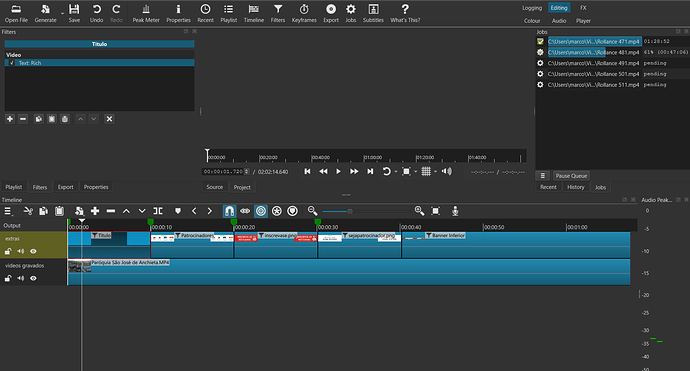Open the timeline hamburger menu
Image resolution: width=690 pixels, height=371 pixels.
8,211
